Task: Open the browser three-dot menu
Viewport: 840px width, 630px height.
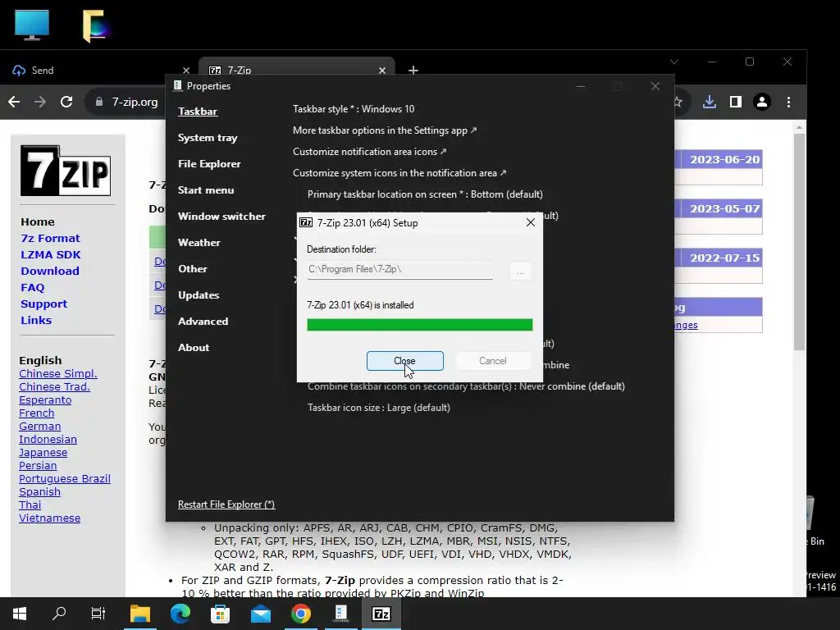Action: (788, 102)
